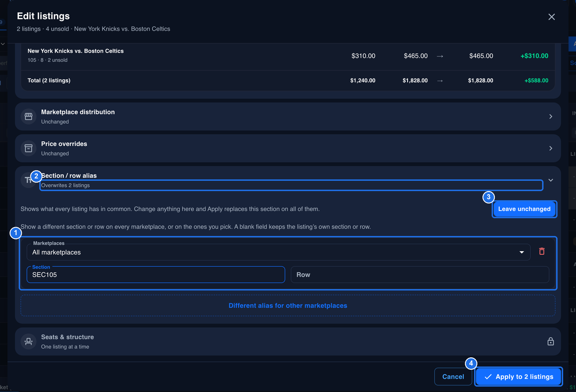Screen dimensions: 576x392
Task: Add a different alias for other marketplaces
Action: [x=288, y=306]
